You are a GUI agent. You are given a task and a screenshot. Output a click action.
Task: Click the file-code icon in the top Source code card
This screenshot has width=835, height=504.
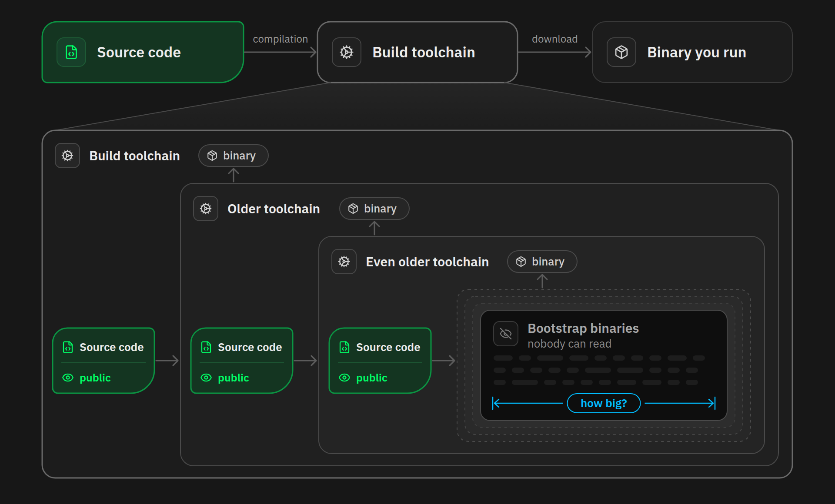[x=71, y=52]
